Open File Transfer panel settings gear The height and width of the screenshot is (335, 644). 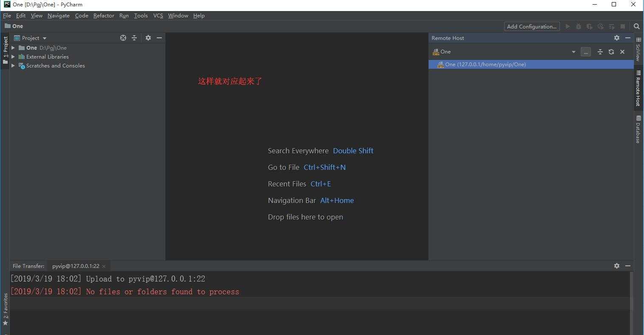[617, 266]
